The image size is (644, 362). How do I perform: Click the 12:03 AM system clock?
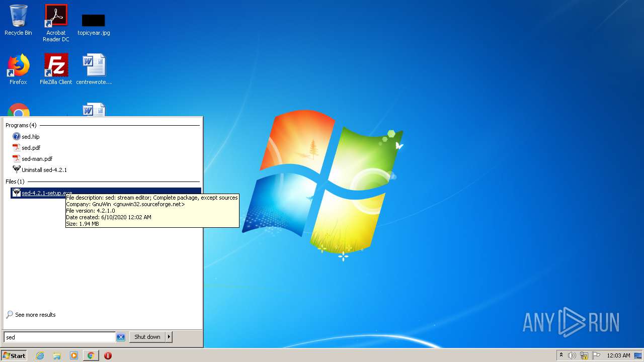click(x=618, y=355)
